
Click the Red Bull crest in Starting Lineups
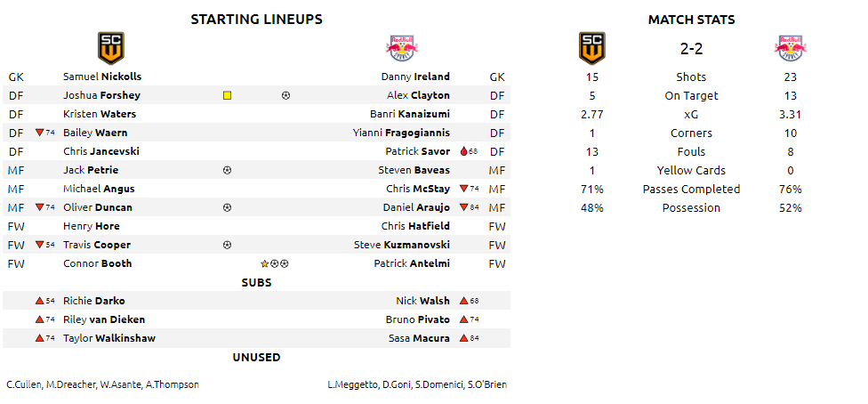(402, 48)
